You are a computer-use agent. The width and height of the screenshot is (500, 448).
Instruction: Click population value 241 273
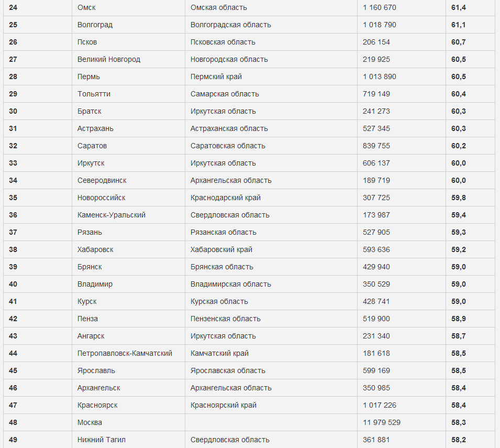coord(376,111)
